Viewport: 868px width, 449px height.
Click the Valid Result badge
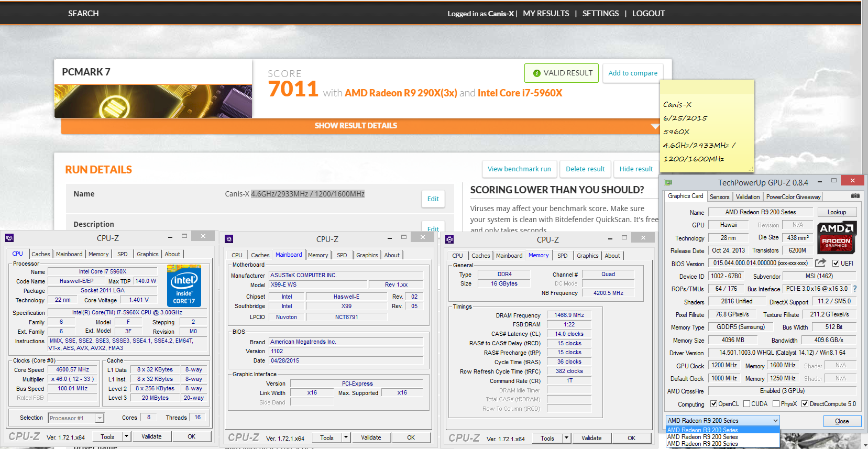point(562,73)
